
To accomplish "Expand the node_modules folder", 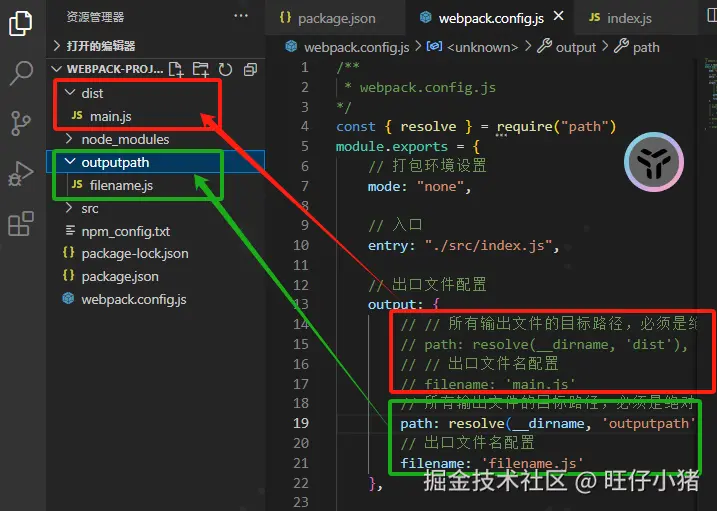I will coord(155,139).
